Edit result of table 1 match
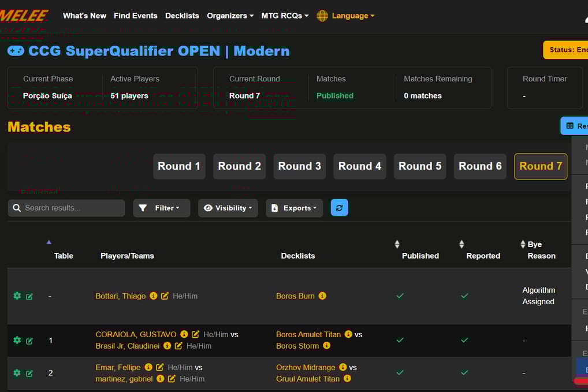 (x=29, y=341)
